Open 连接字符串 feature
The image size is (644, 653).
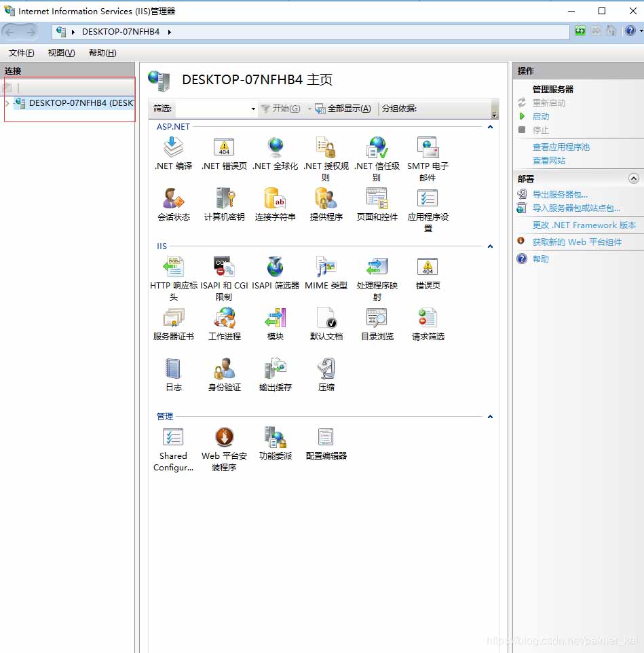(x=275, y=204)
